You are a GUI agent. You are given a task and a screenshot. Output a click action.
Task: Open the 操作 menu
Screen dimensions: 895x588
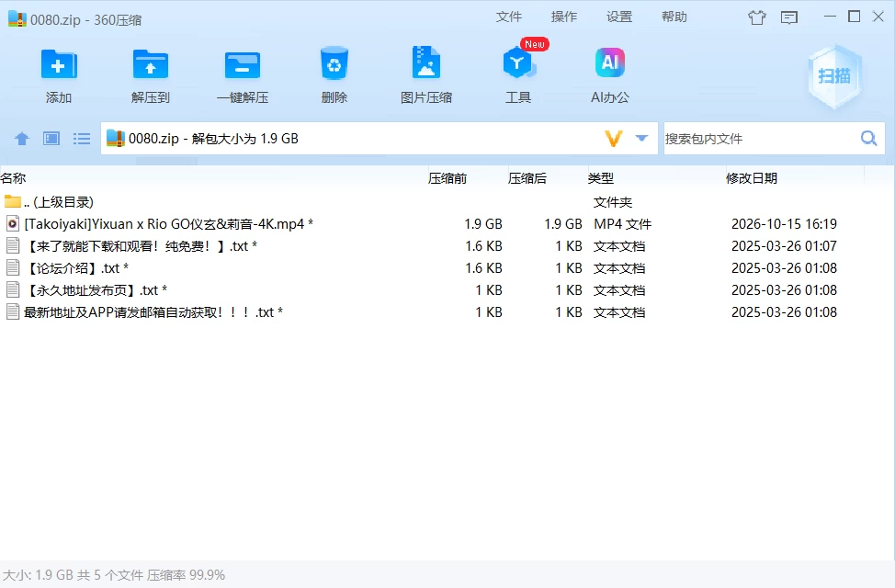click(x=564, y=17)
